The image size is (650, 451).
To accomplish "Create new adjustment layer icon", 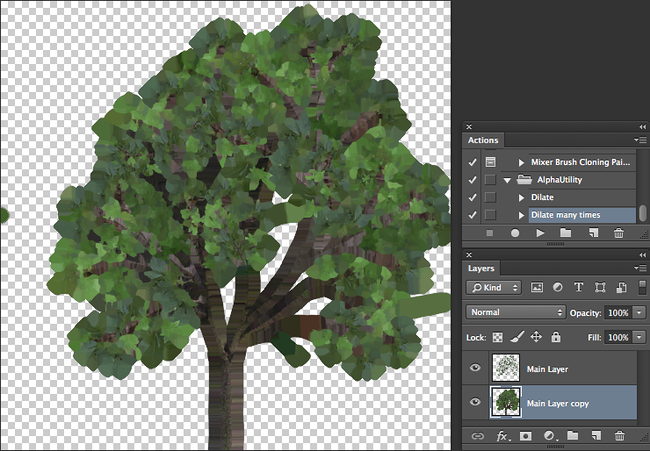I will 549,436.
